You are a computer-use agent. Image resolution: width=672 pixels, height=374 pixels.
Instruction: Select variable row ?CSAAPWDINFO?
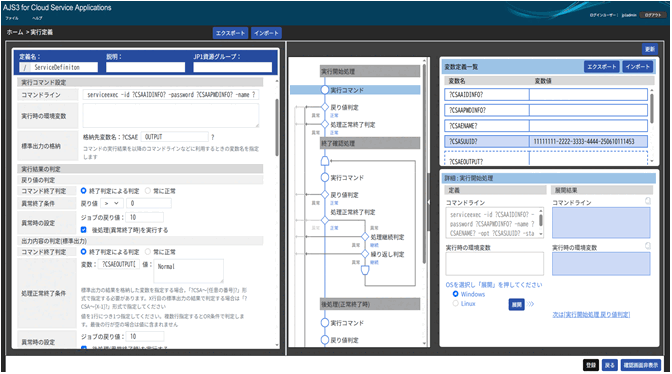point(546,110)
